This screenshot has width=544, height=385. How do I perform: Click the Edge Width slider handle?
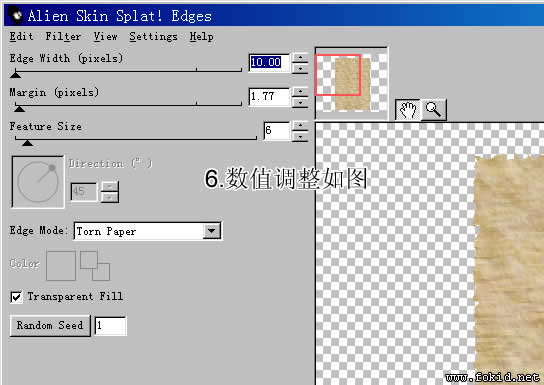pos(15,74)
